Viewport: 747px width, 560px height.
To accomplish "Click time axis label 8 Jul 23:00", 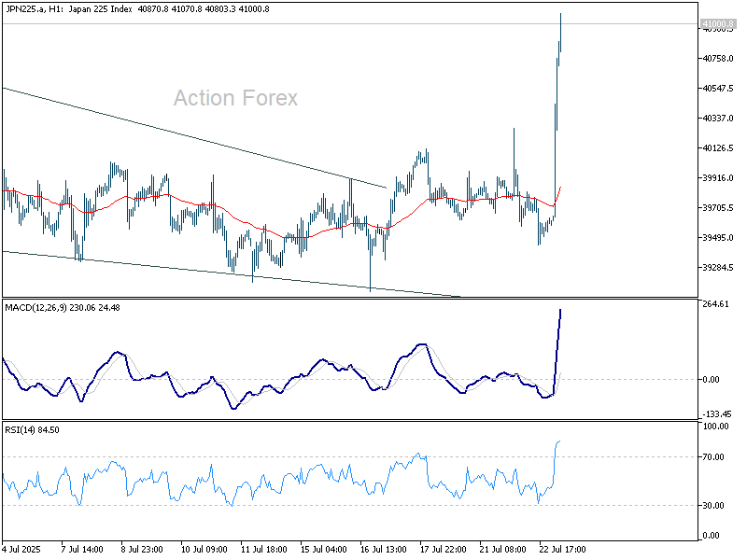I will (x=142, y=550).
